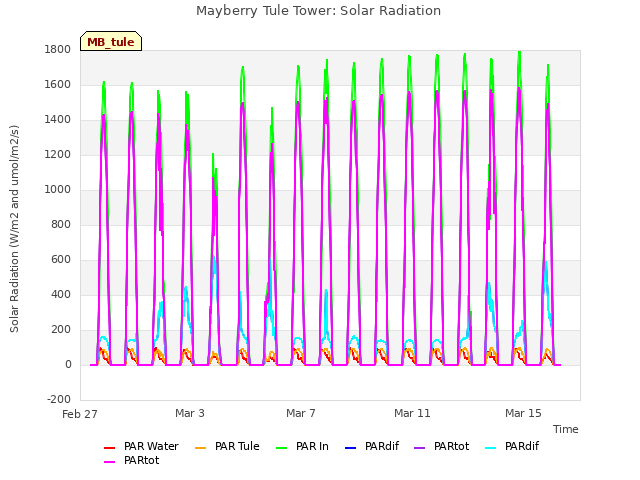Click the 1400 y-axis tick label

click(58, 120)
